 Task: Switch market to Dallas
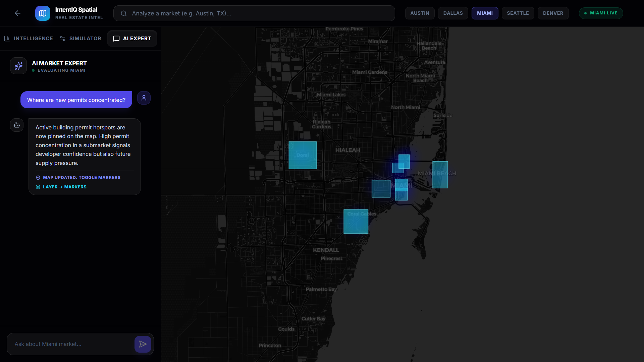tap(453, 13)
